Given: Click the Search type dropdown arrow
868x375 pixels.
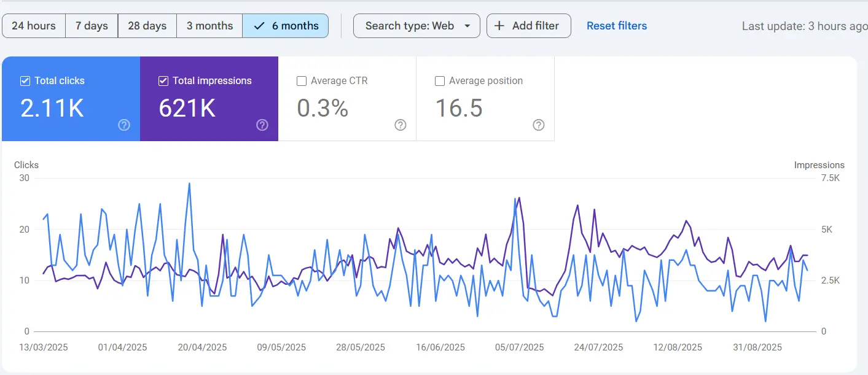Looking at the screenshot, I should pos(468,26).
